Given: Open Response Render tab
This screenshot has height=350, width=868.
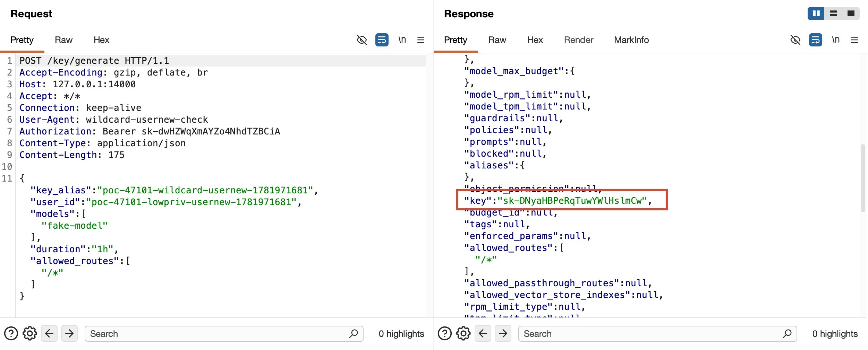Looking at the screenshot, I should pyautogui.click(x=579, y=40).
